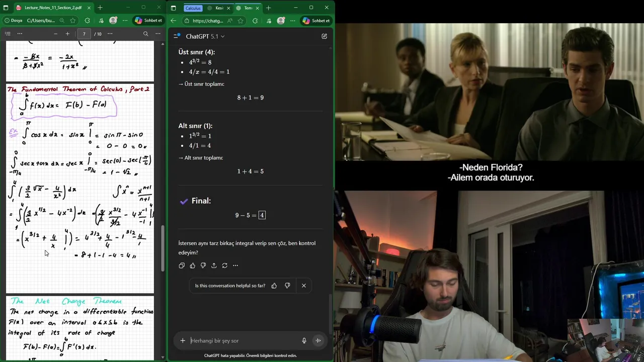The height and width of the screenshot is (362, 644).
Task: Open extensions in the PDF browser window
Action: [88, 21]
